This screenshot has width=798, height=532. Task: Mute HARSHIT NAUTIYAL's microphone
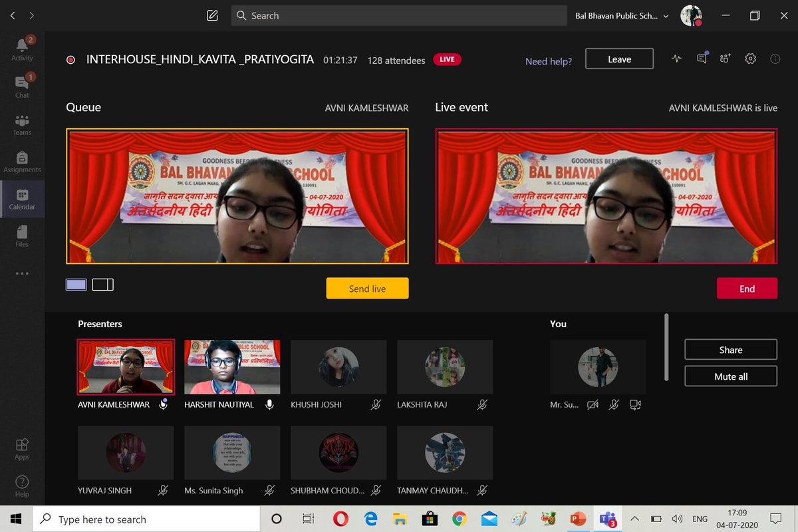tap(269, 404)
